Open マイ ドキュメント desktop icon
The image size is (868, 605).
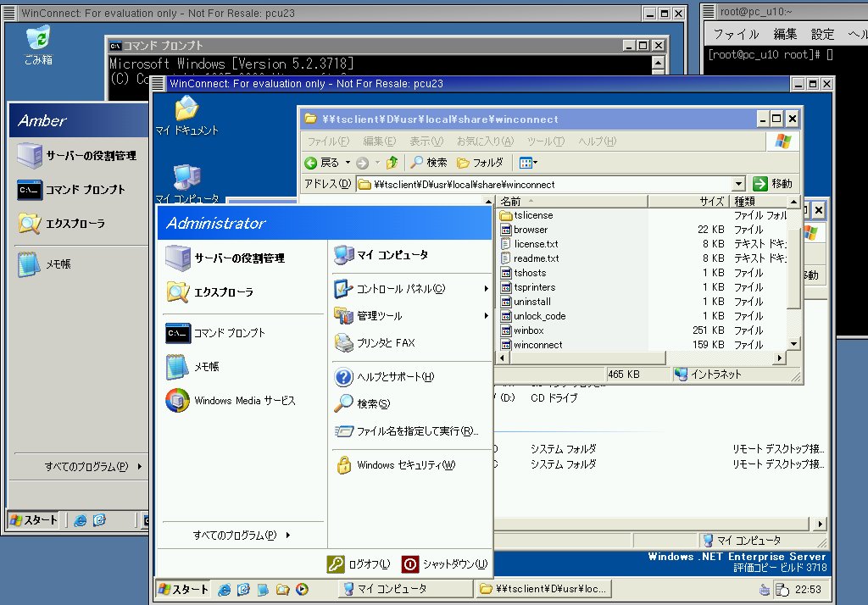[x=187, y=115]
